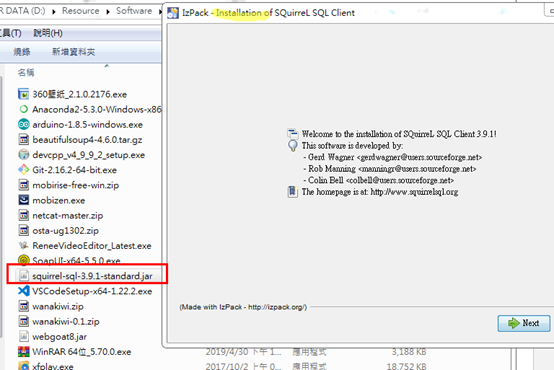
Task: Click DATA (D:) in address breadcrumb
Action: coord(25,11)
